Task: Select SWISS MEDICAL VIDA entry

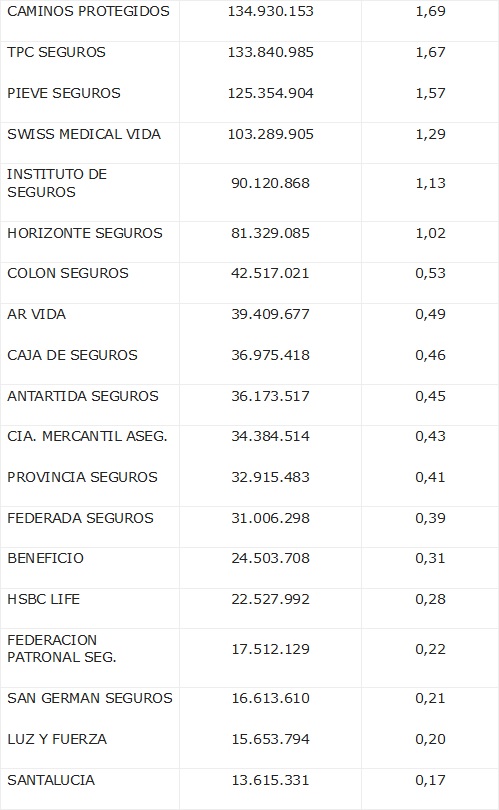Action: click(84, 134)
